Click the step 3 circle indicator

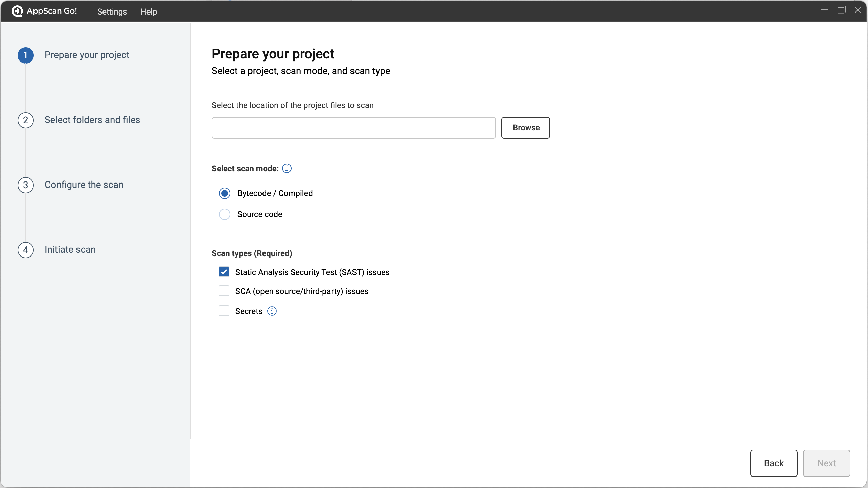25,185
